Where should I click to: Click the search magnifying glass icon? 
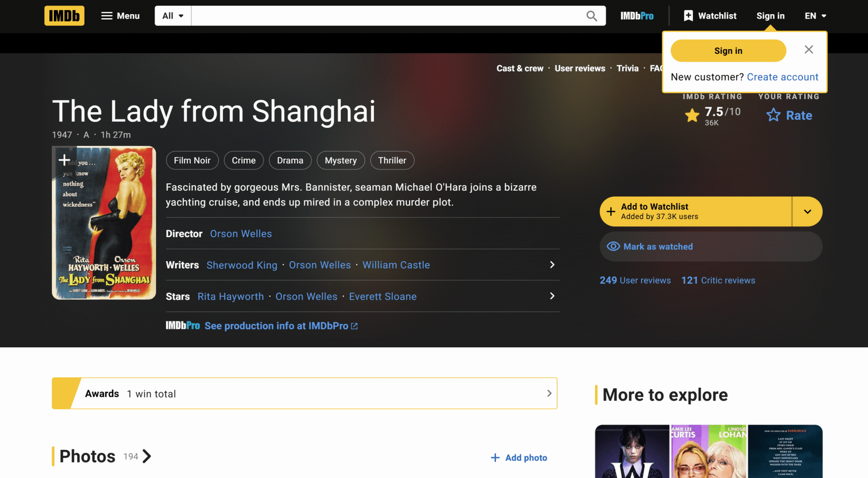pyautogui.click(x=591, y=16)
